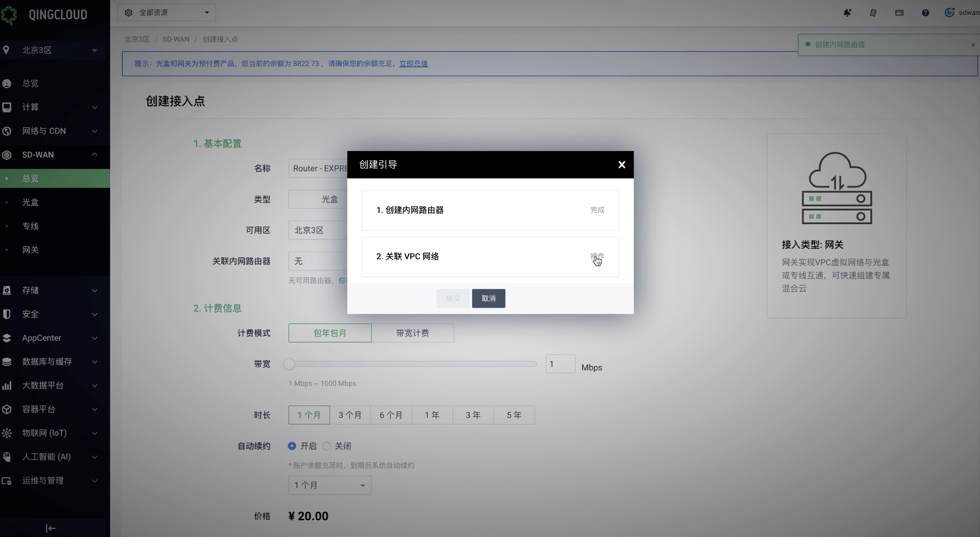Focus the bandwidth Mbps input field
The height and width of the screenshot is (537, 980).
(x=560, y=364)
